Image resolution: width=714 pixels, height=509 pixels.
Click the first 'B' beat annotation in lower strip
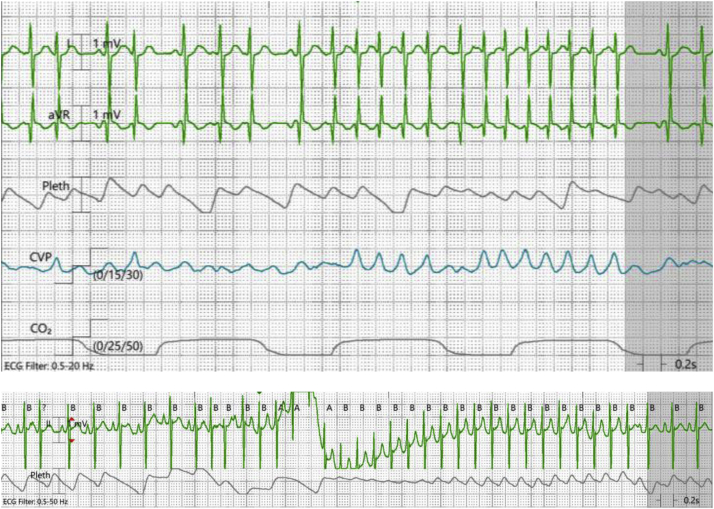click(x=6, y=408)
